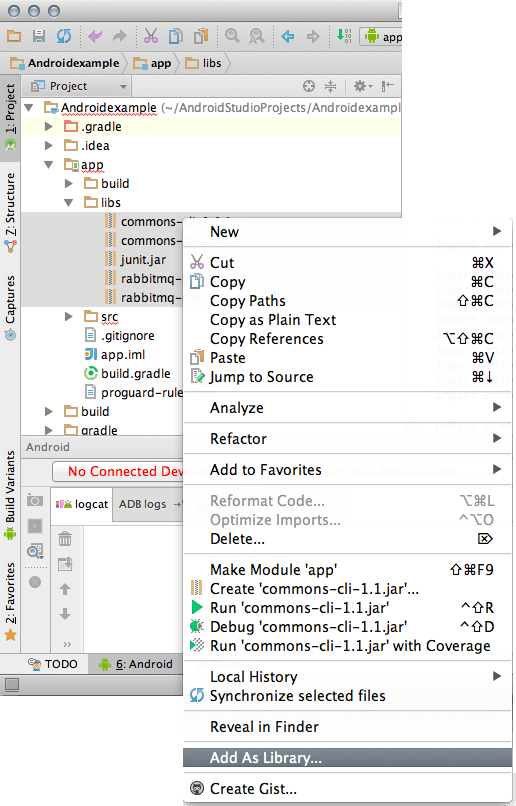Choose Cut from the context menu
Viewport: 516px width, 806px height.
[x=347, y=263]
